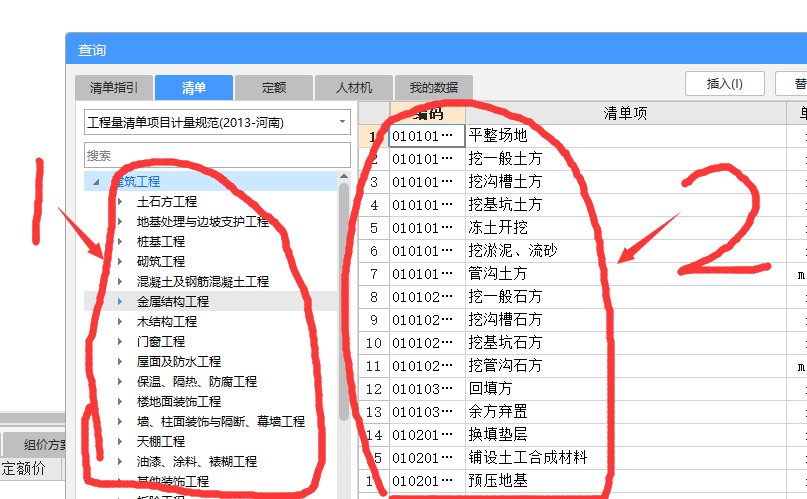Open the 人材机 tab
The width and height of the screenshot is (807, 499).
pyautogui.click(x=354, y=87)
